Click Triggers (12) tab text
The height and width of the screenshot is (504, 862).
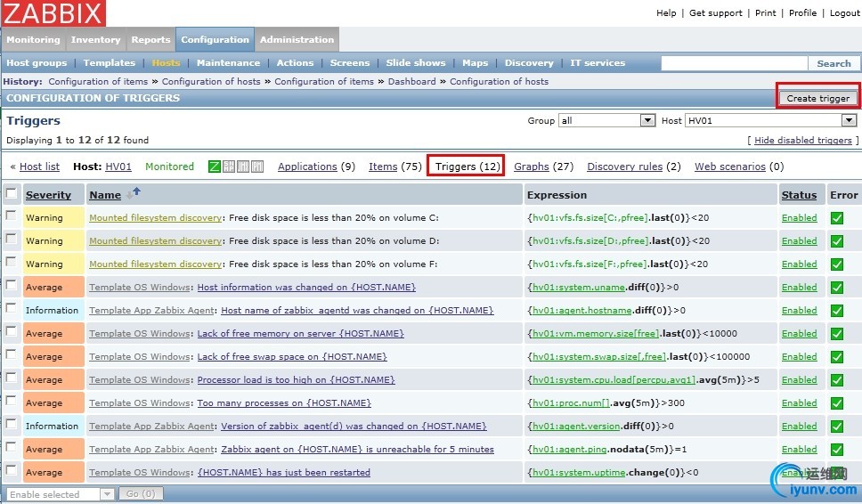[468, 167]
